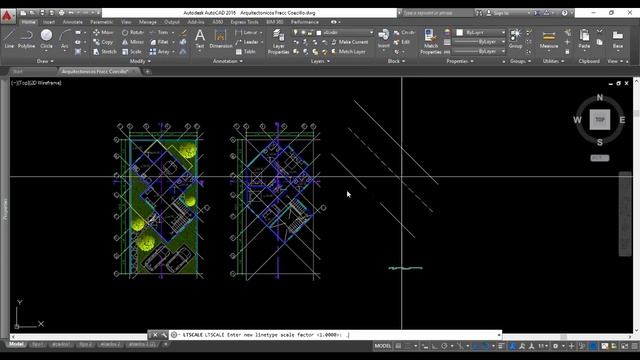Activate the Copy command
640x360 pixels.
(x=103, y=42)
